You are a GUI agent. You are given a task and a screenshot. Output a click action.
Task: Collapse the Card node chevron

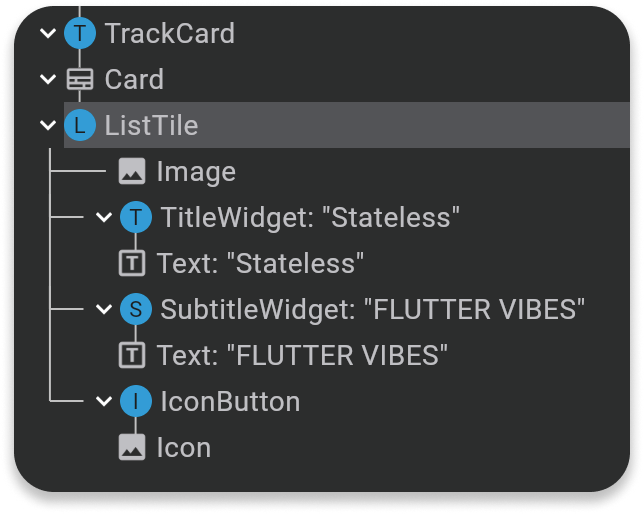point(47,79)
